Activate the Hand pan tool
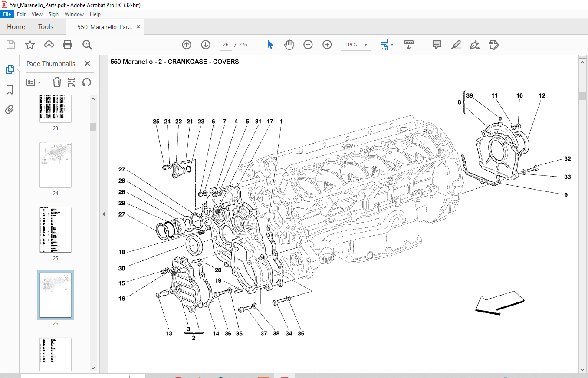 (289, 45)
